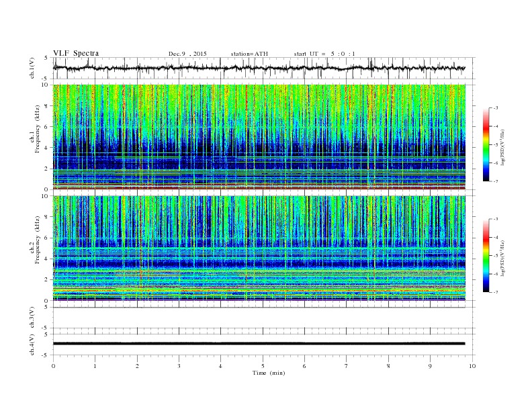The height and width of the screenshot is (411, 532).
Task: Click the "8" kHz tick on ch.1 spectrogram
Action: click(47, 106)
